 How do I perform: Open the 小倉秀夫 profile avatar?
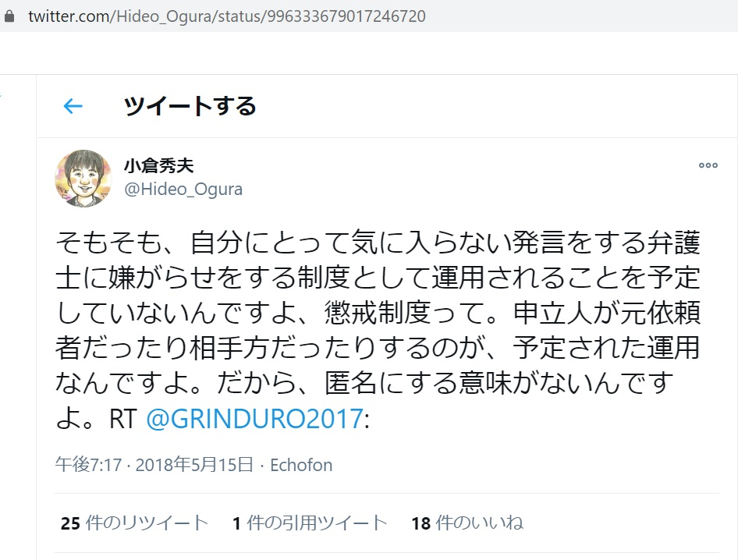[x=83, y=179]
